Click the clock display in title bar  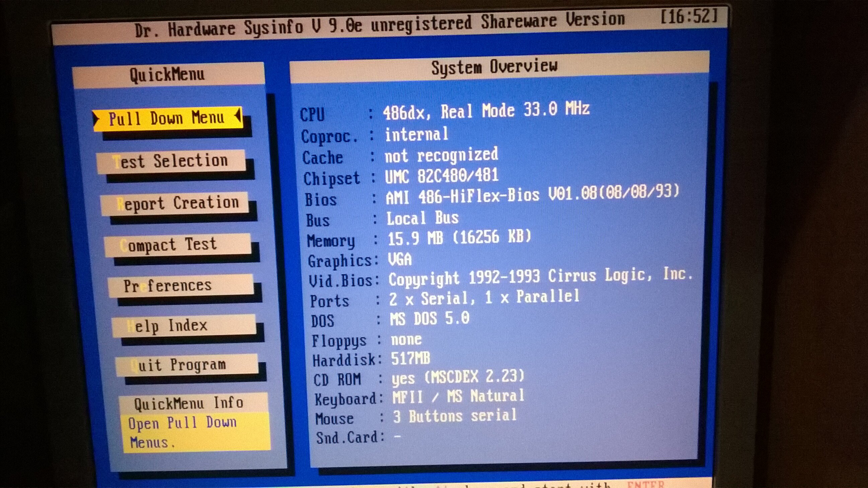tap(690, 16)
